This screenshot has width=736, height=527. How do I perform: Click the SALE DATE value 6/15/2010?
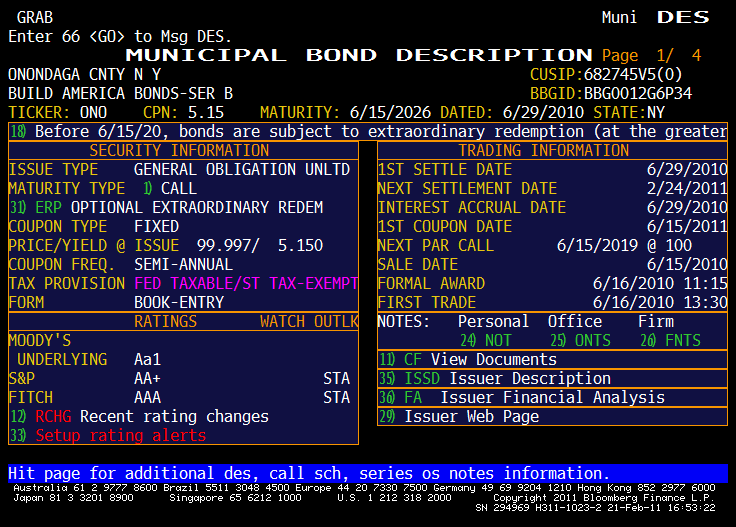(687, 264)
